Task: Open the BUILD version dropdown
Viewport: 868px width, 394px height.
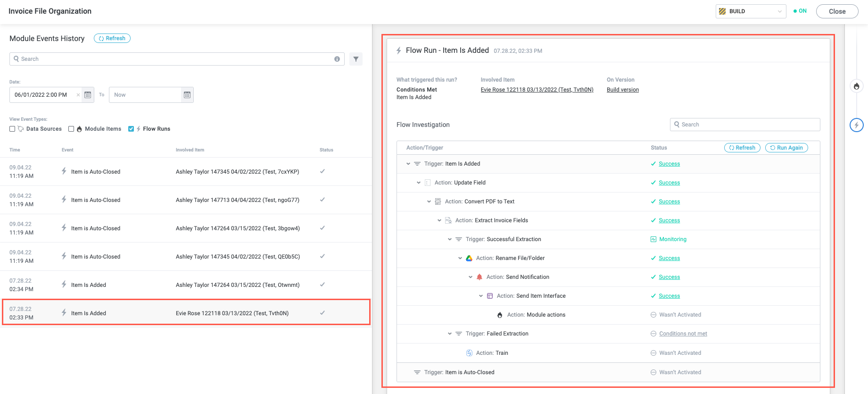Action: pyautogui.click(x=751, y=11)
